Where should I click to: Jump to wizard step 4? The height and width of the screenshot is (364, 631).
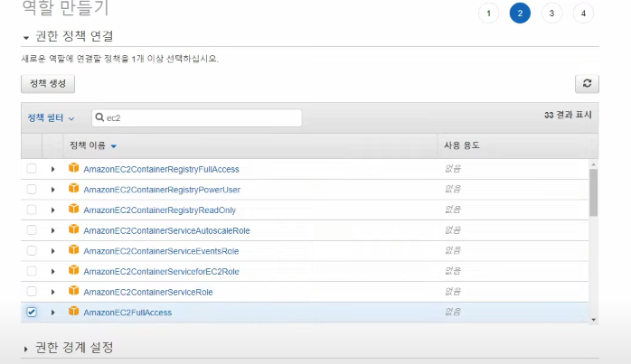click(x=583, y=14)
